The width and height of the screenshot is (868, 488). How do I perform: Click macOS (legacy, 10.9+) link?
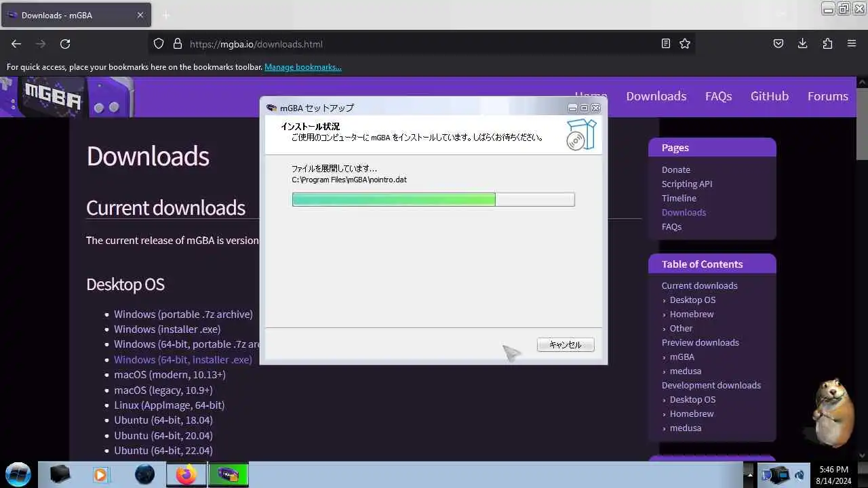[x=163, y=390]
